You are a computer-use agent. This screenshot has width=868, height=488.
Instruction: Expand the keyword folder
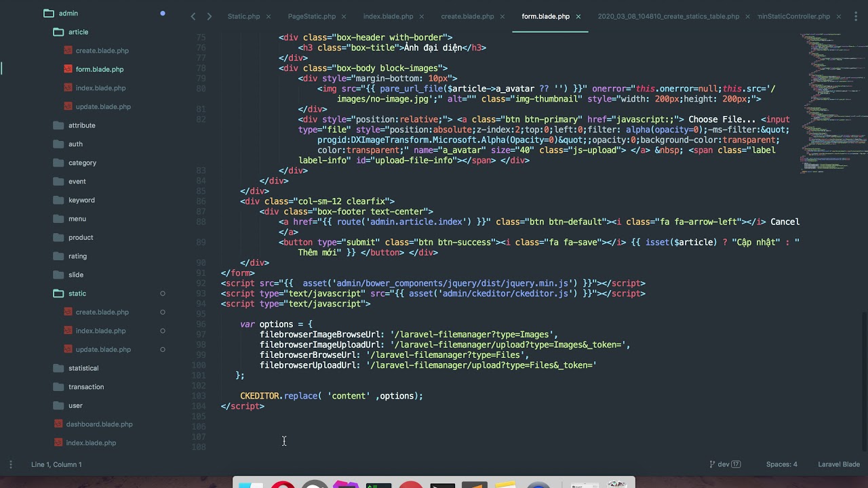58,200
